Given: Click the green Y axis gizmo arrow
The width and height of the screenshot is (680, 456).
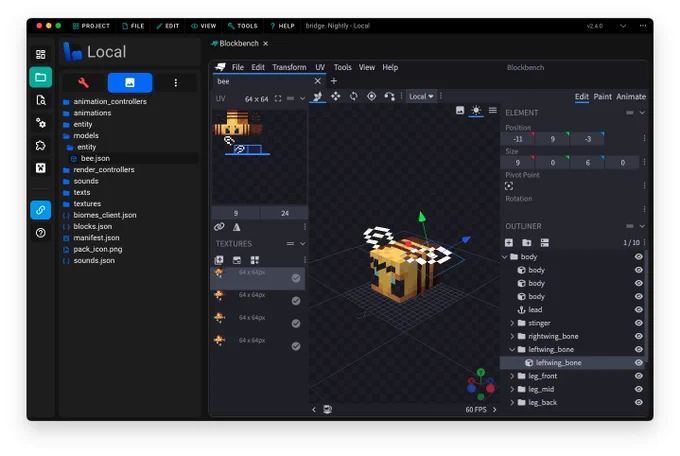Looking at the screenshot, I should click(422, 217).
